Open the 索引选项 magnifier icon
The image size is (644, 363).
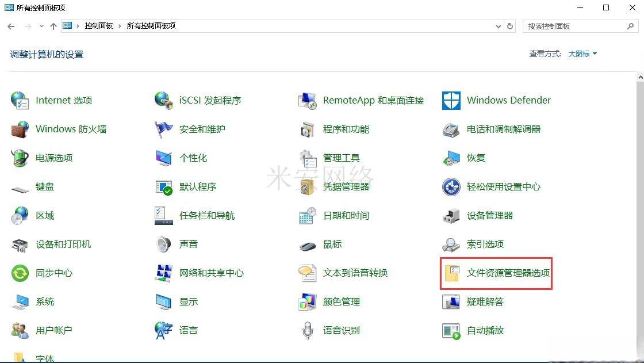coord(451,244)
